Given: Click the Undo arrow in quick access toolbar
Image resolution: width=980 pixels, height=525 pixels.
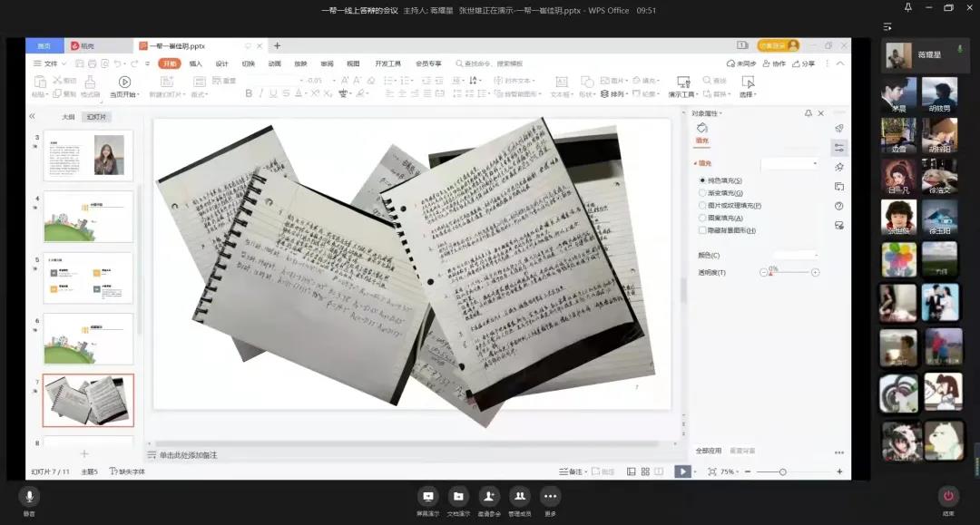Looking at the screenshot, I should pyautogui.click(x=117, y=63).
